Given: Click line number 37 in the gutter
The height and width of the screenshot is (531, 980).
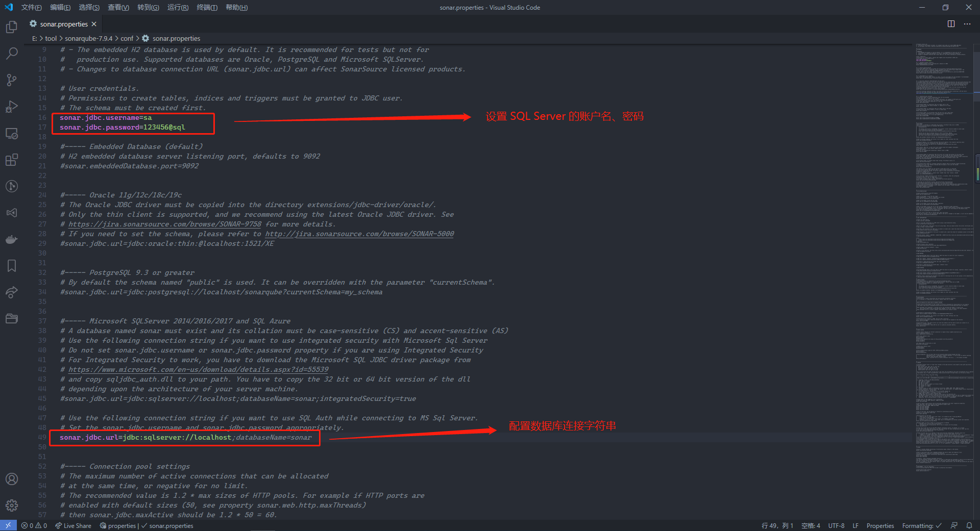Looking at the screenshot, I should (x=42, y=321).
